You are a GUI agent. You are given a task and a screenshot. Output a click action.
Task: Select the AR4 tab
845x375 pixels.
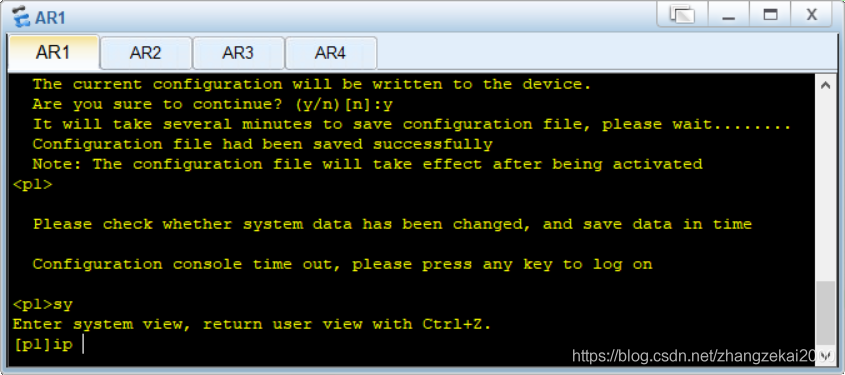click(x=330, y=53)
